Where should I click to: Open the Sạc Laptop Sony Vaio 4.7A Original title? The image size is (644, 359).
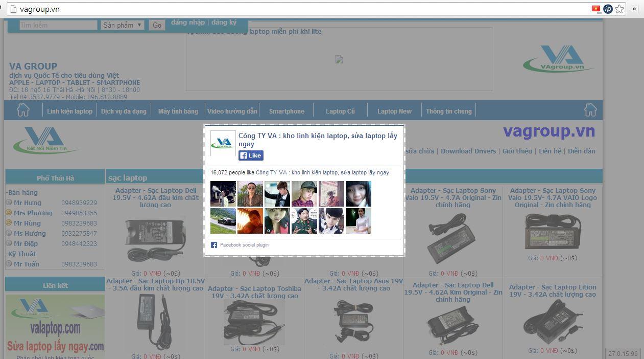(x=453, y=197)
